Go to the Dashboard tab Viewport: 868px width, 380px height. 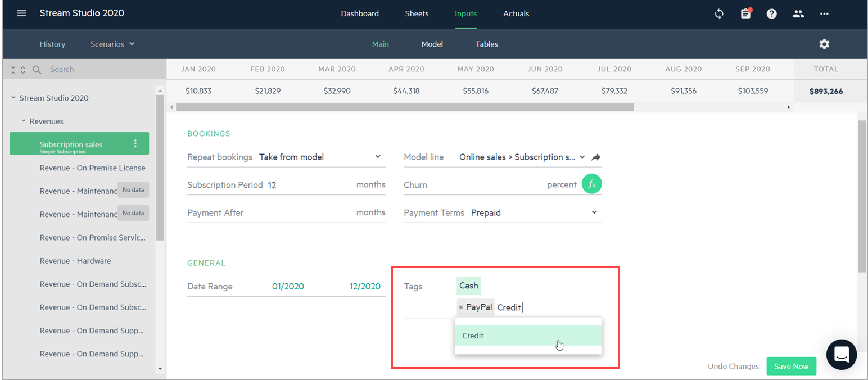click(360, 13)
